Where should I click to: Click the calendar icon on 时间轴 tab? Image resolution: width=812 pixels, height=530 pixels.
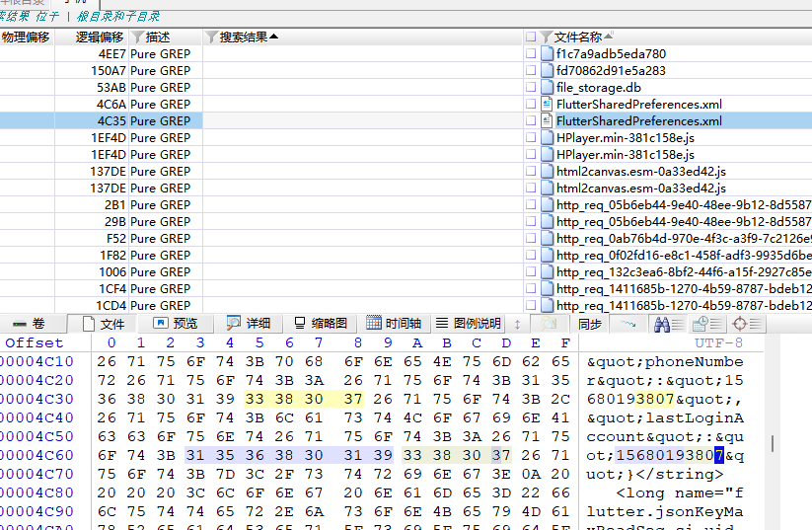click(x=373, y=323)
